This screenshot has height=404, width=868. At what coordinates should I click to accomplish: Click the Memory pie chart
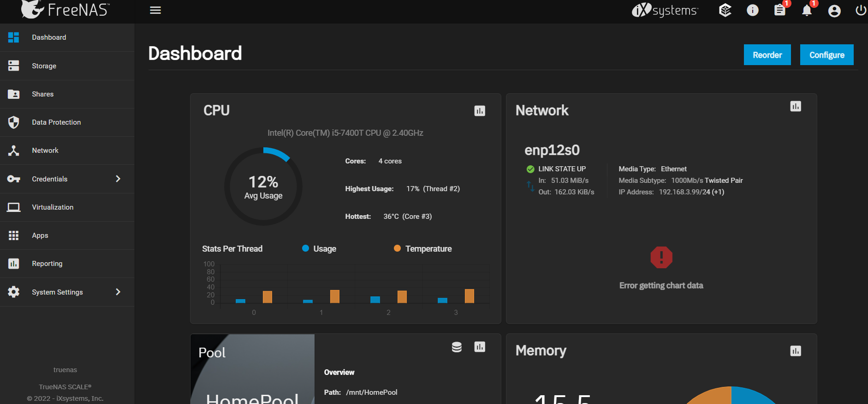731,395
